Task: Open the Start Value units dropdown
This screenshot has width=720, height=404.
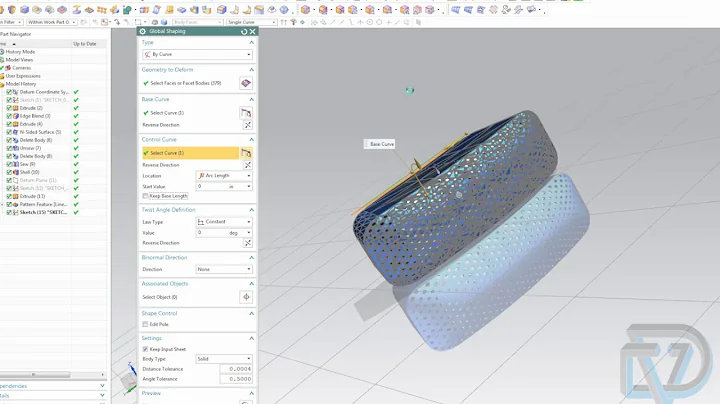Action: [249, 186]
